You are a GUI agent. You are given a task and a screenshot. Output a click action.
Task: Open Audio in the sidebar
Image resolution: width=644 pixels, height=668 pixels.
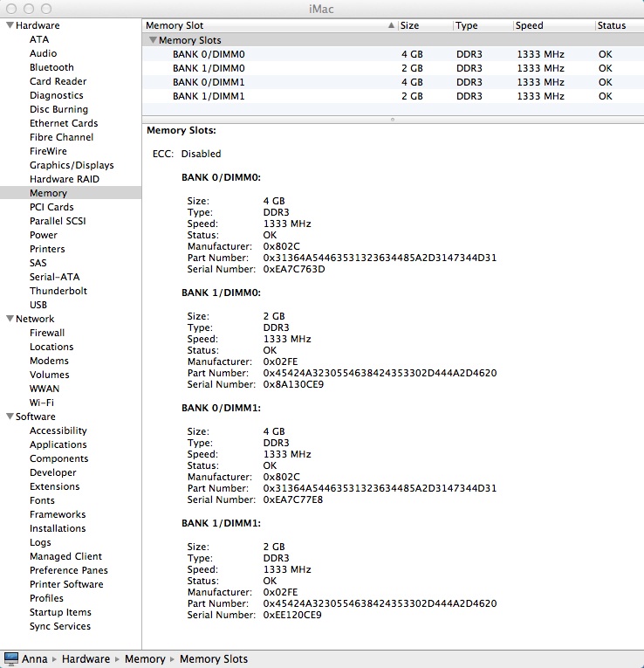pos(43,53)
